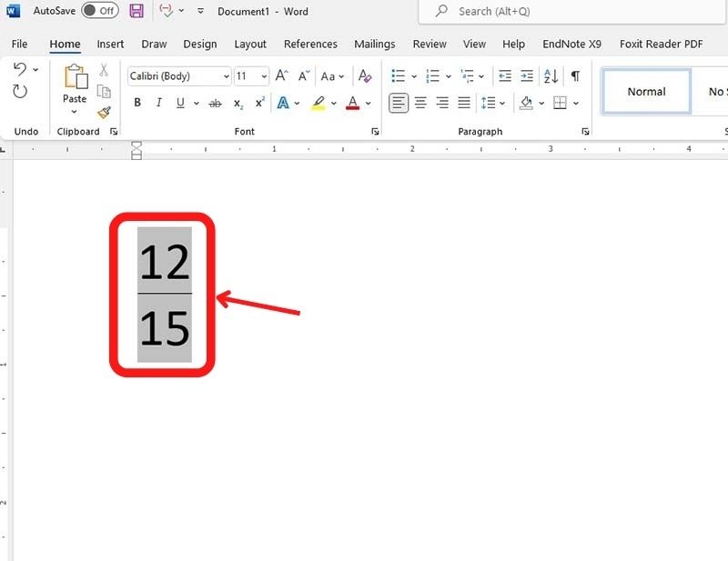Screen dimensions: 728x561
Task: Open the References menu tab
Action: (310, 44)
